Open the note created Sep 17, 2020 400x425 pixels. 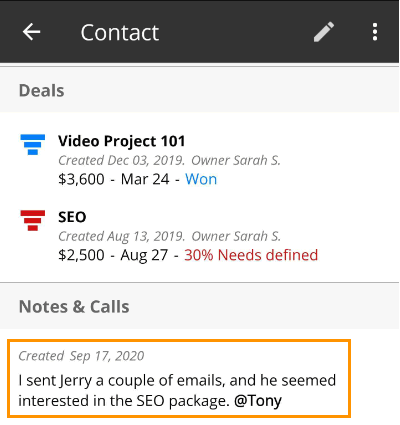(179, 378)
